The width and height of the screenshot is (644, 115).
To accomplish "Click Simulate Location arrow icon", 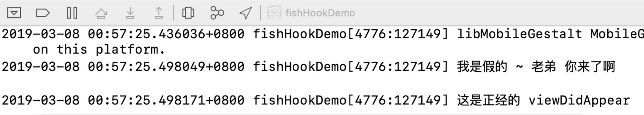I will tap(245, 13).
